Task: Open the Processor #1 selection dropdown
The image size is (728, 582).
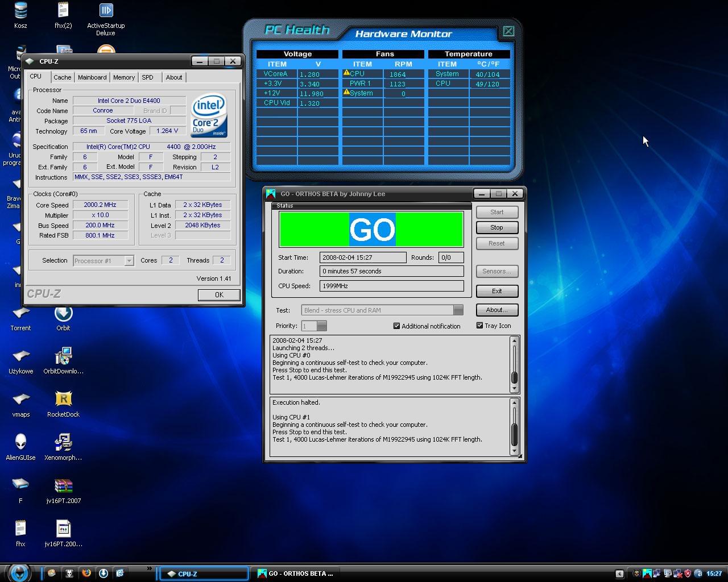Action: (x=104, y=261)
